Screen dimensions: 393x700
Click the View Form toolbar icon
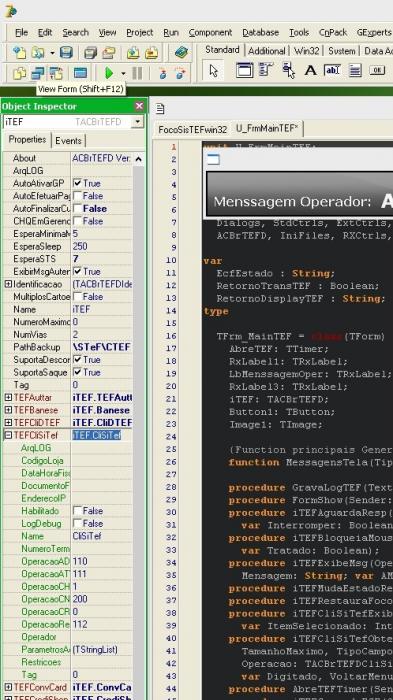pyautogui.click(x=38, y=73)
